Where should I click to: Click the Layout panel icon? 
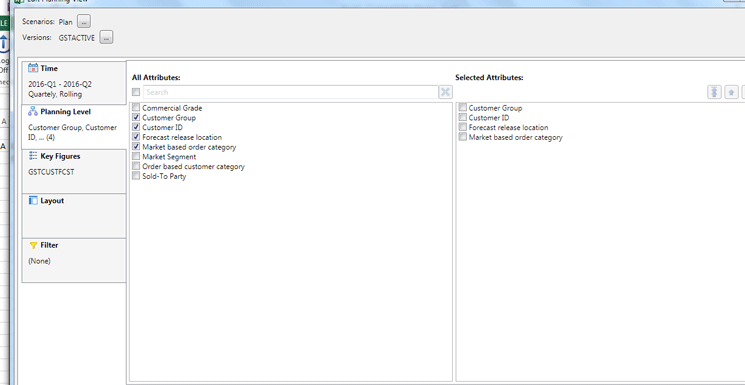click(x=33, y=201)
